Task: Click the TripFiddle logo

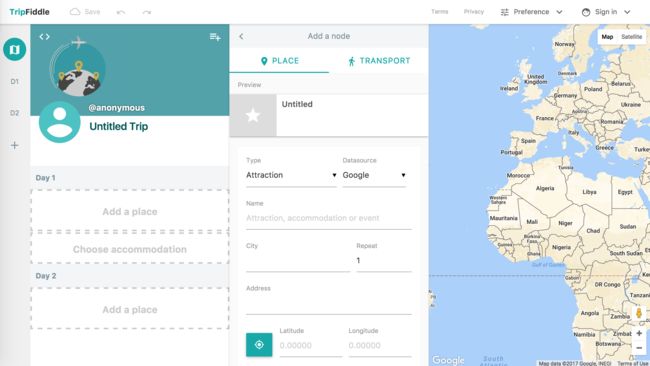Action: (x=29, y=12)
